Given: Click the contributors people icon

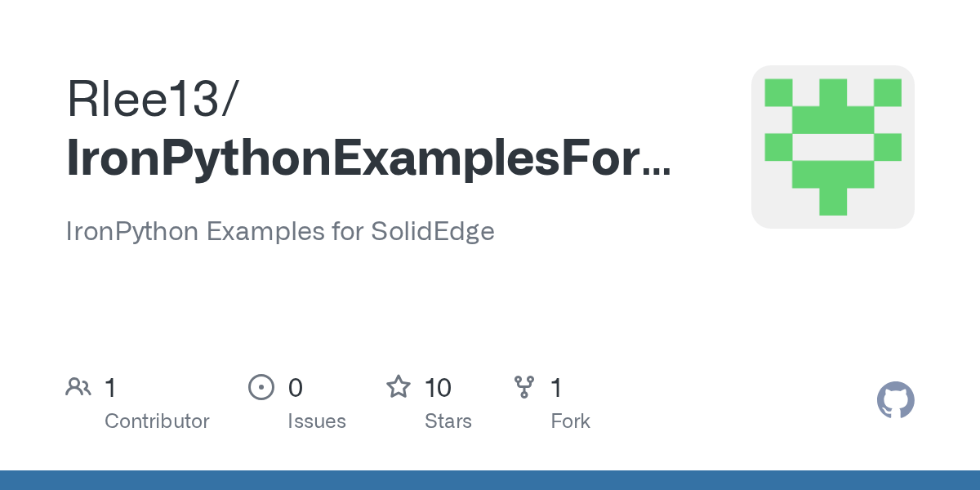Looking at the screenshot, I should (78, 387).
